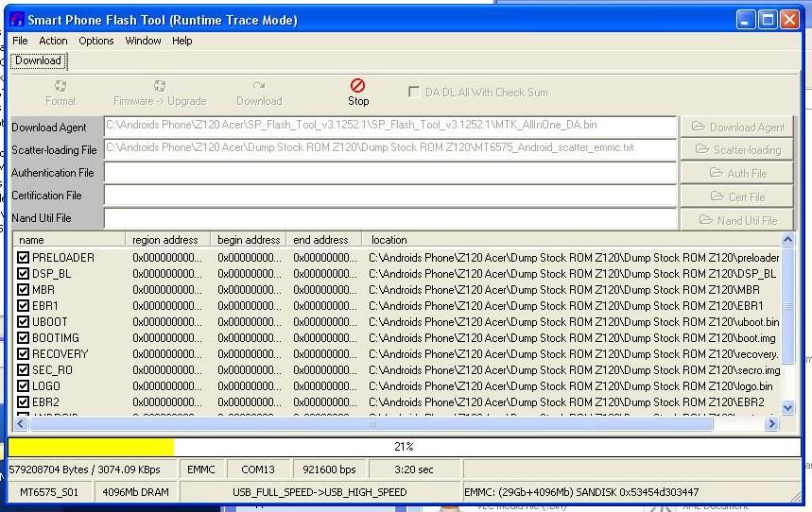Image resolution: width=812 pixels, height=512 pixels.
Task: Click the red Stop icon
Action: pyautogui.click(x=357, y=86)
